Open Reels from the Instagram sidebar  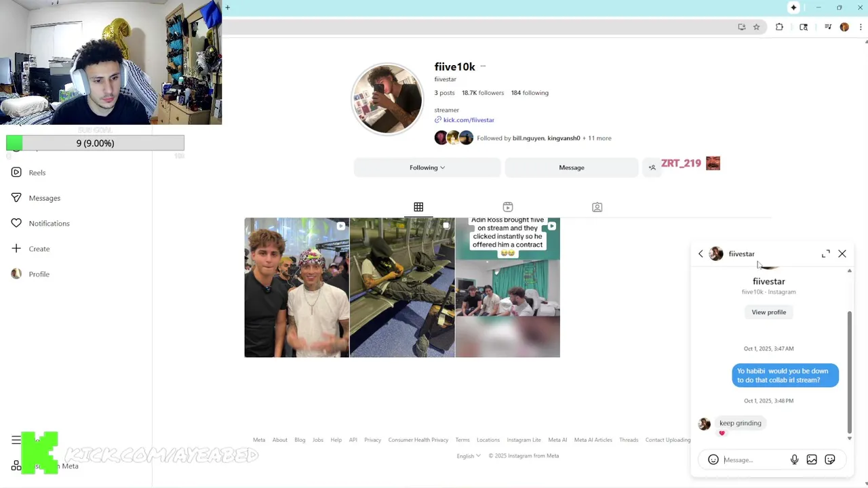pyautogui.click(x=28, y=173)
